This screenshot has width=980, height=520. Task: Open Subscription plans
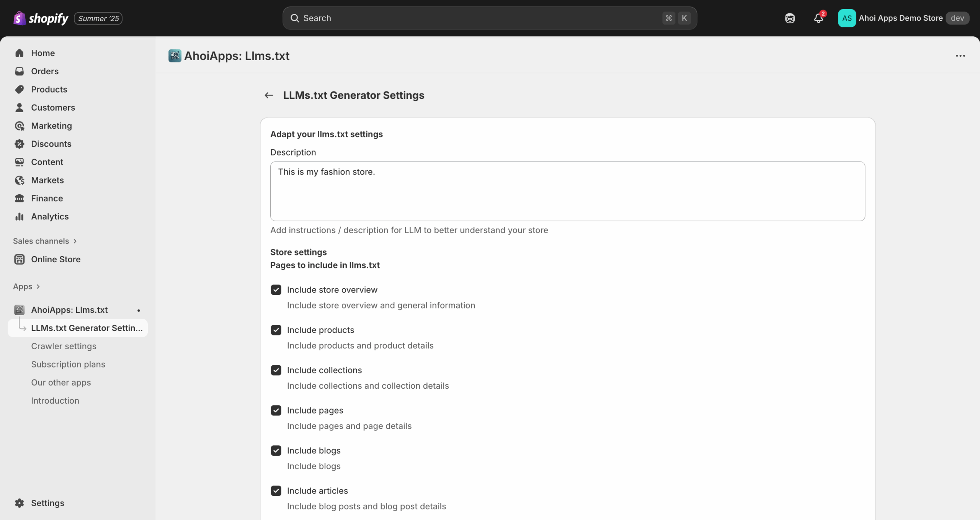coord(68,364)
